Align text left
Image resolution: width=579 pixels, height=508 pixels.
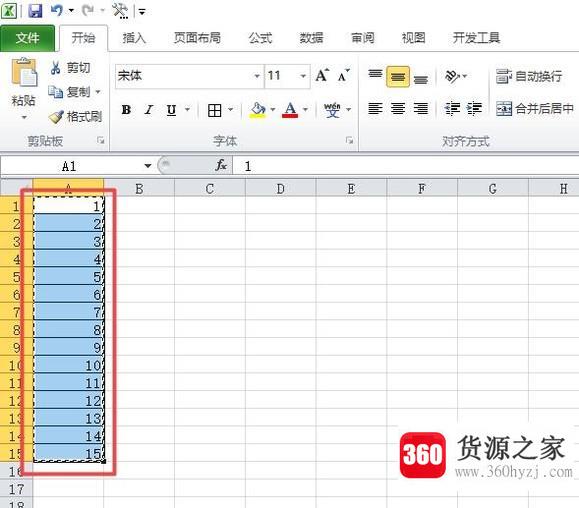(375, 109)
